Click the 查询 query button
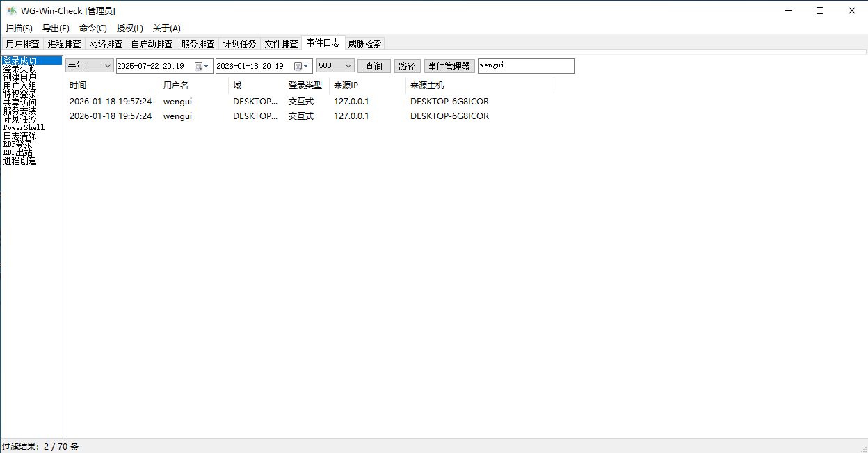 [374, 66]
